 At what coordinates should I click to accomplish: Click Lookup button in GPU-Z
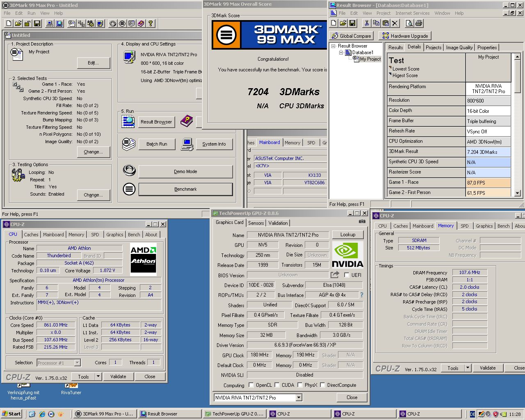(348, 235)
